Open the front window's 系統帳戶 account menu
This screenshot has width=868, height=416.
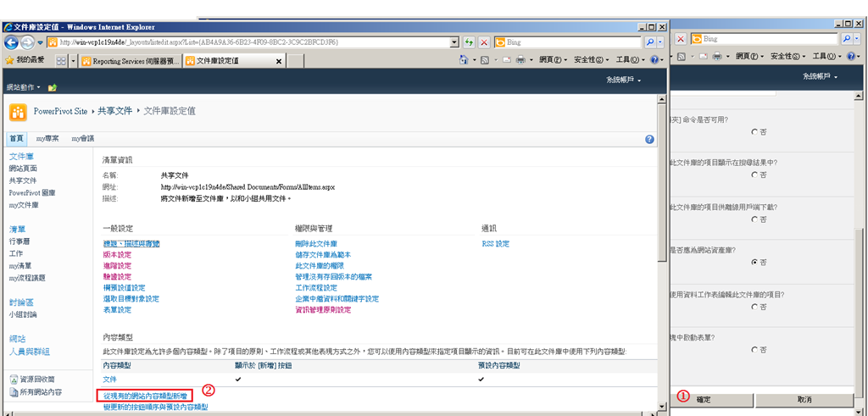tap(623, 80)
